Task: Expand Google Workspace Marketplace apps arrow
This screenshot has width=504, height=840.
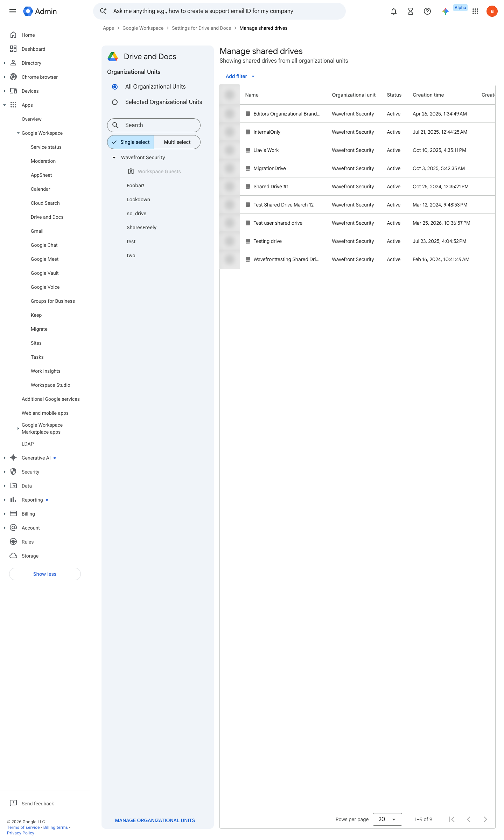Action: [18, 428]
